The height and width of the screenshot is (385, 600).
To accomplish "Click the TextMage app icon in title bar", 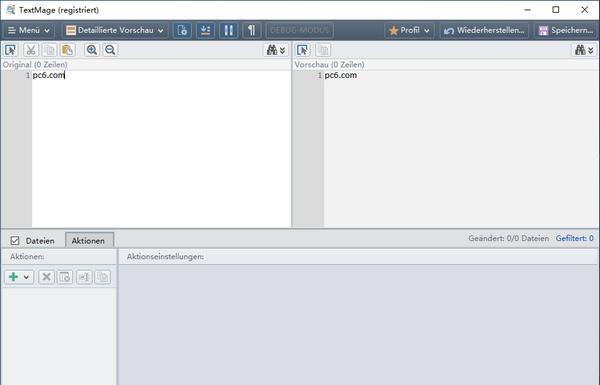I will (x=11, y=10).
